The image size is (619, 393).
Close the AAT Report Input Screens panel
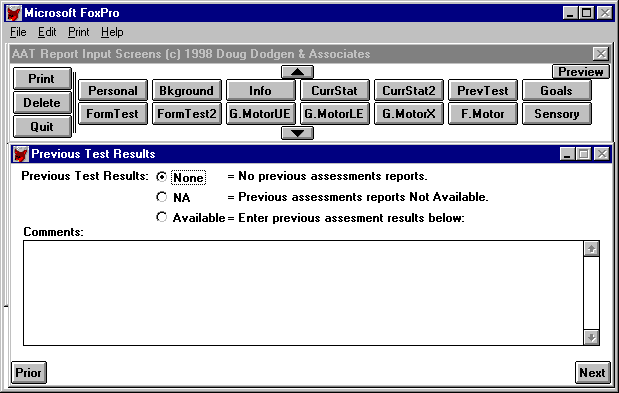601,54
